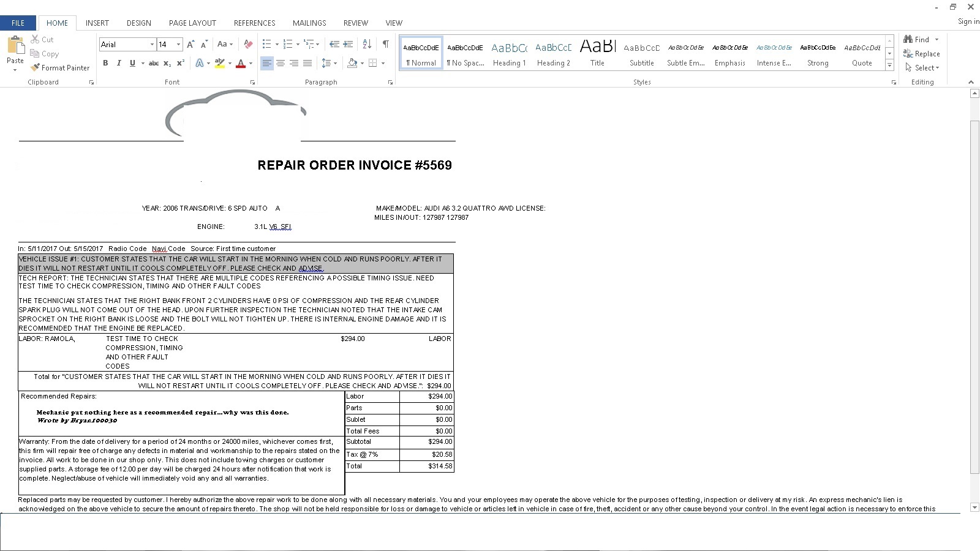Screen dimensions: 980x551
Task: Apply the Heading 1 style
Action: [509, 54]
